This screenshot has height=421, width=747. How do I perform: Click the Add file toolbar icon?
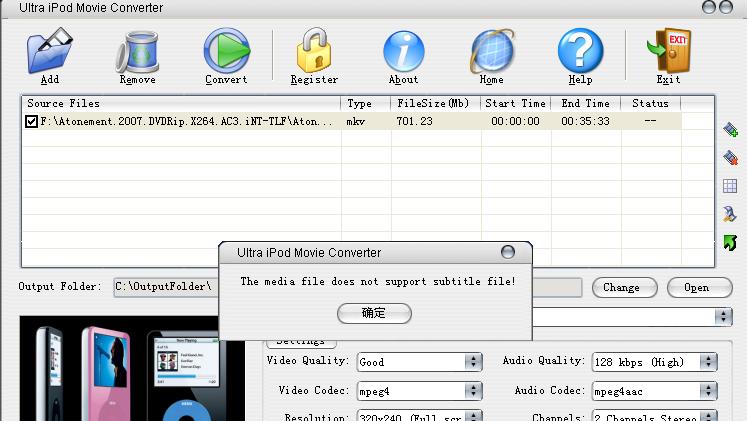pos(50,50)
